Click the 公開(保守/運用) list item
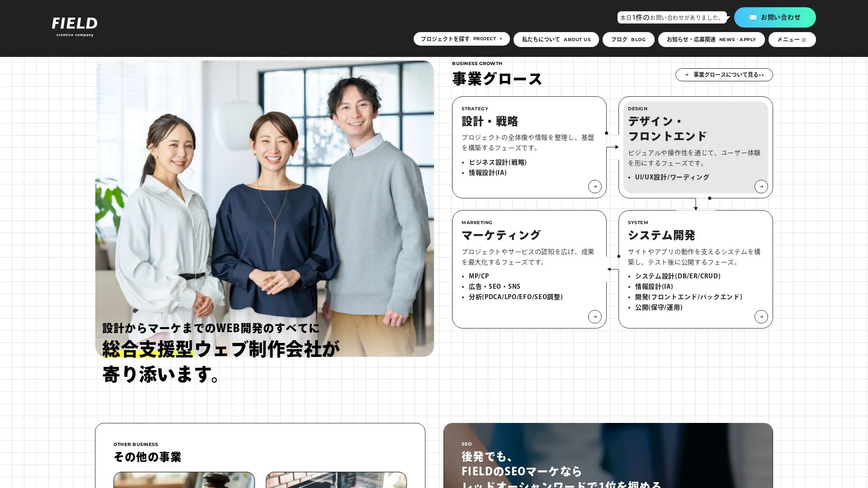 [x=659, y=307]
